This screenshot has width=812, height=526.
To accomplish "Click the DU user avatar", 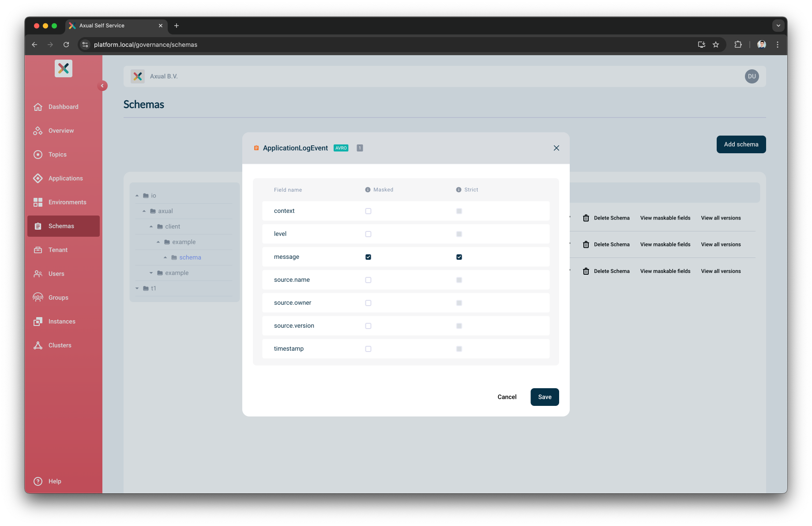I will coord(752,76).
